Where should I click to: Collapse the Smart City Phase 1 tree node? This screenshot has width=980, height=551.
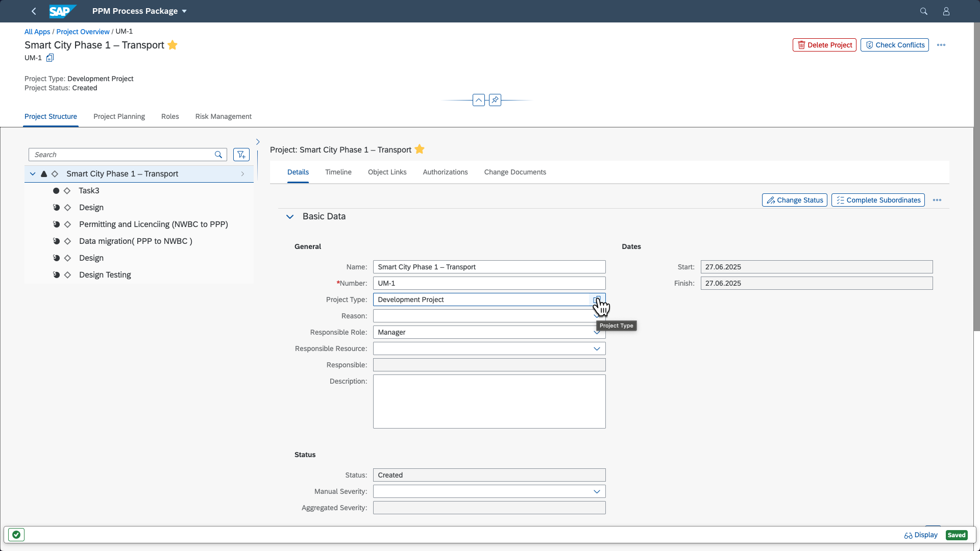click(x=33, y=174)
